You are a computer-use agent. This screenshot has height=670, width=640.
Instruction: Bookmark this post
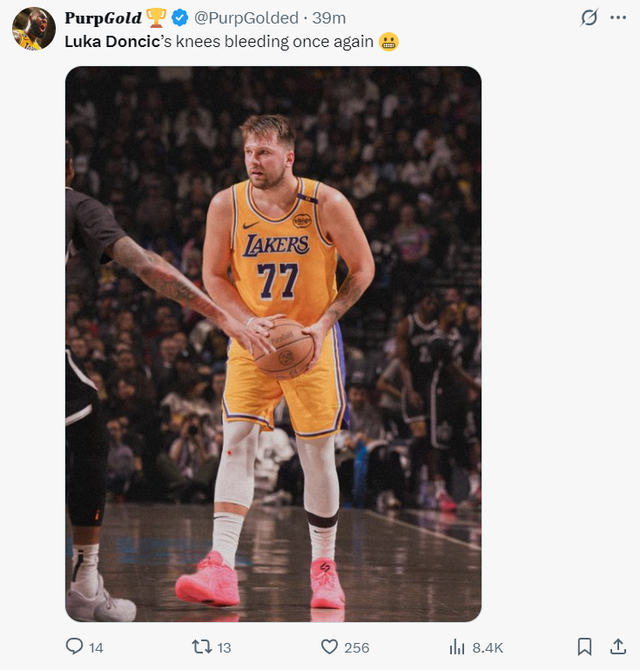tap(585, 647)
